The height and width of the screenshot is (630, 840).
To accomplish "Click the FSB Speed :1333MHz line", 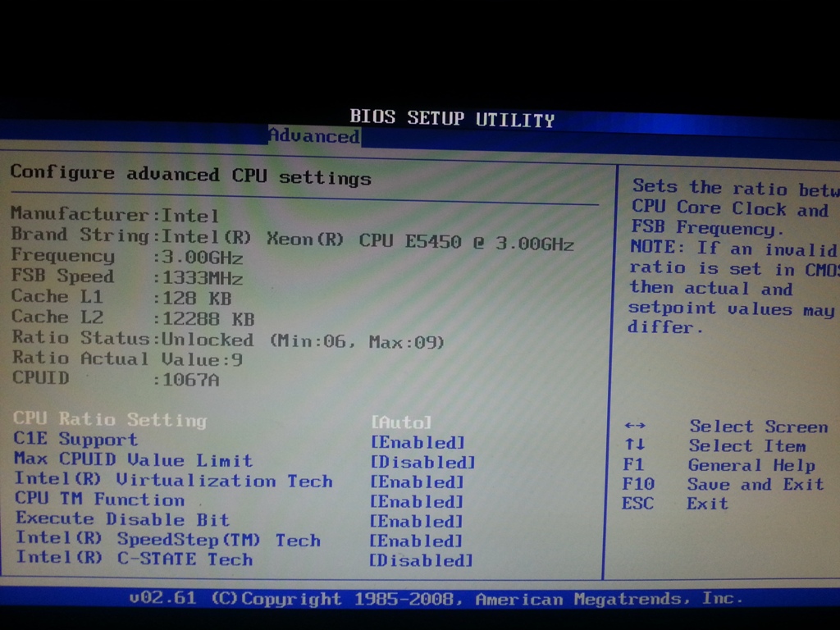I will pyautogui.click(x=127, y=277).
